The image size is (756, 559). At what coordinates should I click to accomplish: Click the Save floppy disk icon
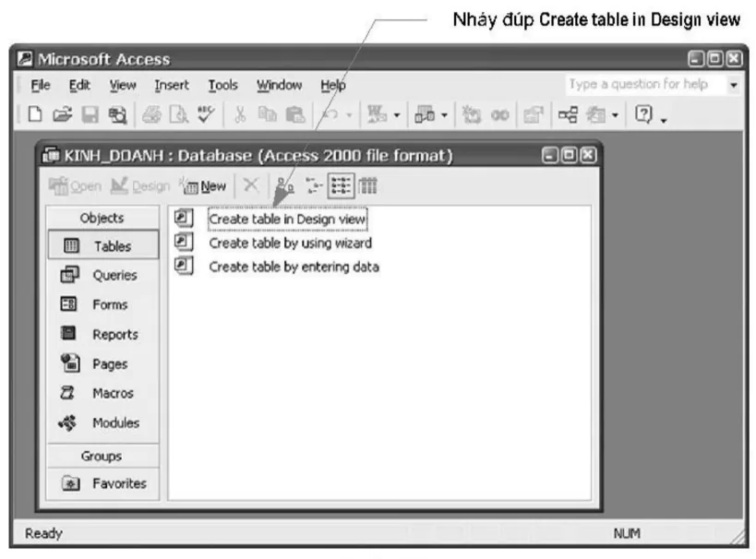[x=90, y=114]
